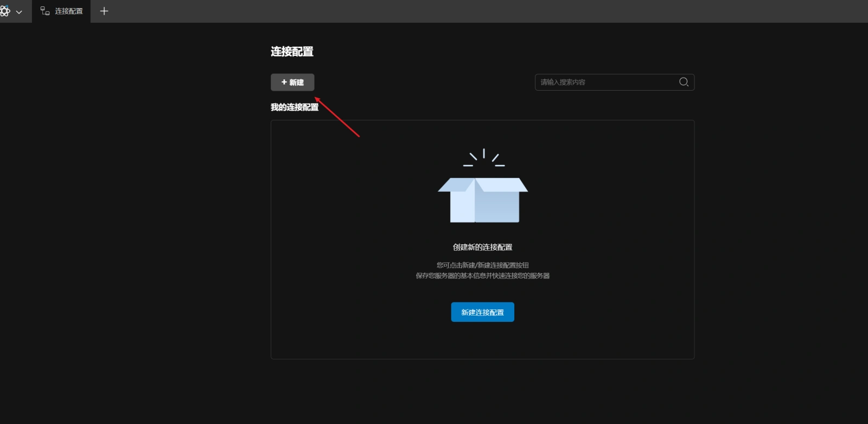Click the open box illustration
Image resolution: width=868 pixels, height=424 pixels.
482,200
